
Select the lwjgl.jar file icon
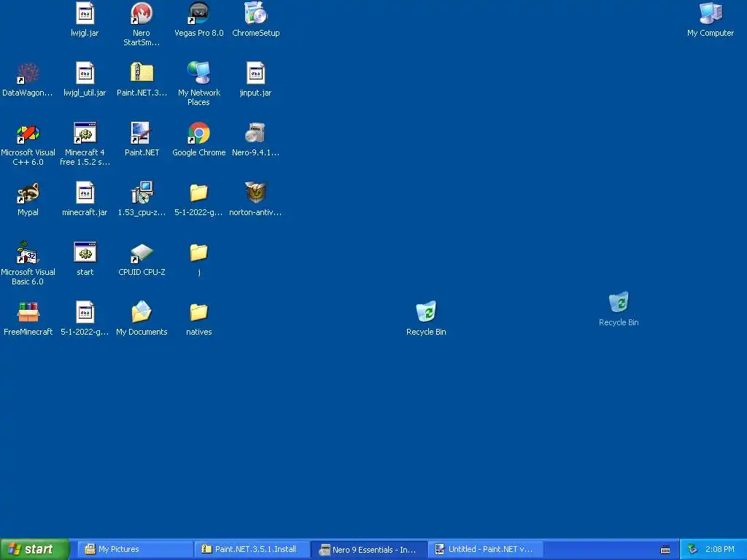[85, 13]
